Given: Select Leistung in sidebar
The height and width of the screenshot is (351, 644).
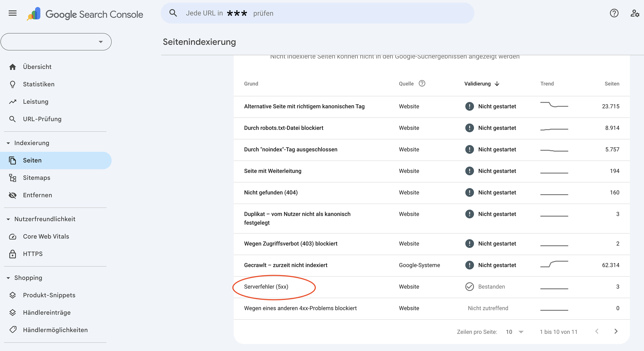Looking at the screenshot, I should click(x=36, y=102).
